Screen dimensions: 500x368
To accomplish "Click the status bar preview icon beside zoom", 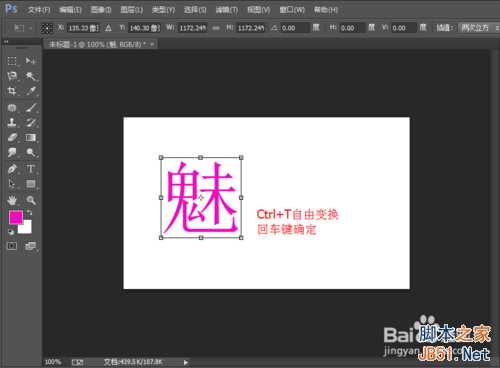I will coord(77,362).
